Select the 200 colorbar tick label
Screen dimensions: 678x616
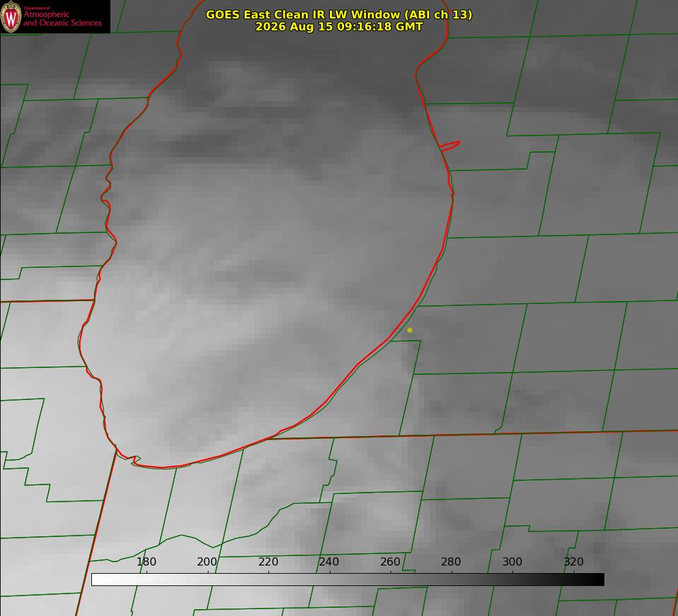207,561
